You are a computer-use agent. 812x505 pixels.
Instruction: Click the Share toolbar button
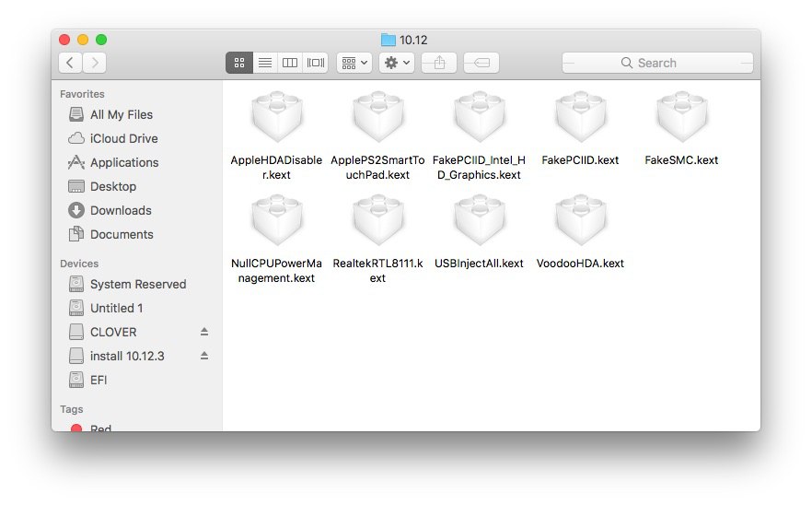point(439,63)
